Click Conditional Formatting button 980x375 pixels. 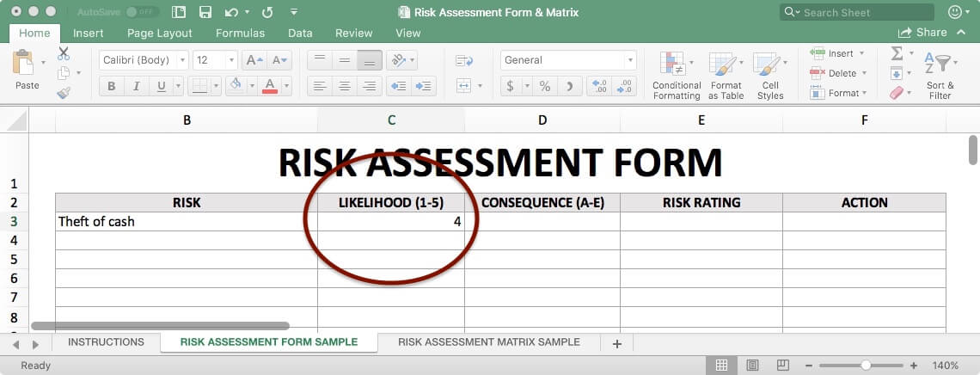(677, 75)
